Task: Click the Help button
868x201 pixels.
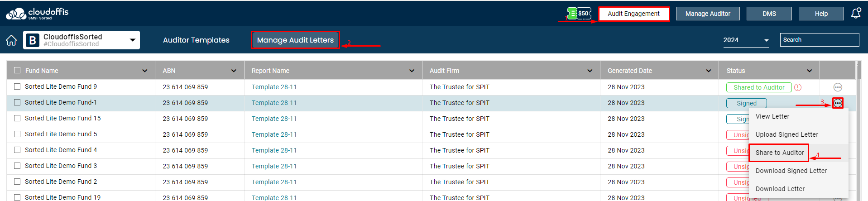Action: pos(821,14)
